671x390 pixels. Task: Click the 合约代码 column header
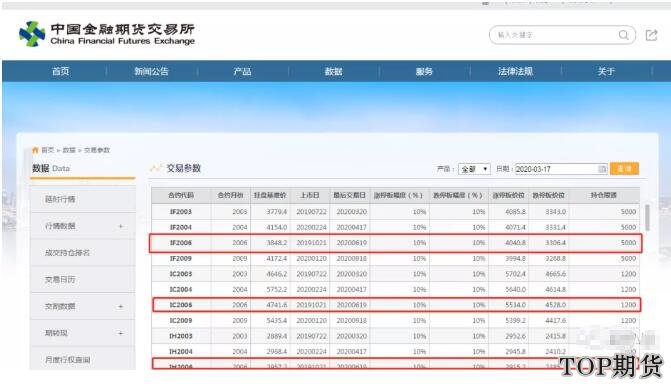(x=181, y=195)
